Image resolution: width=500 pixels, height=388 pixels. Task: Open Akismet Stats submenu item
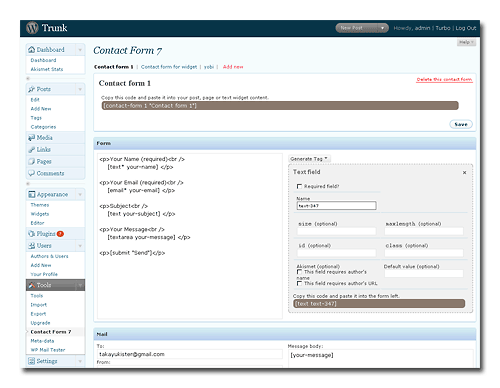tap(47, 69)
